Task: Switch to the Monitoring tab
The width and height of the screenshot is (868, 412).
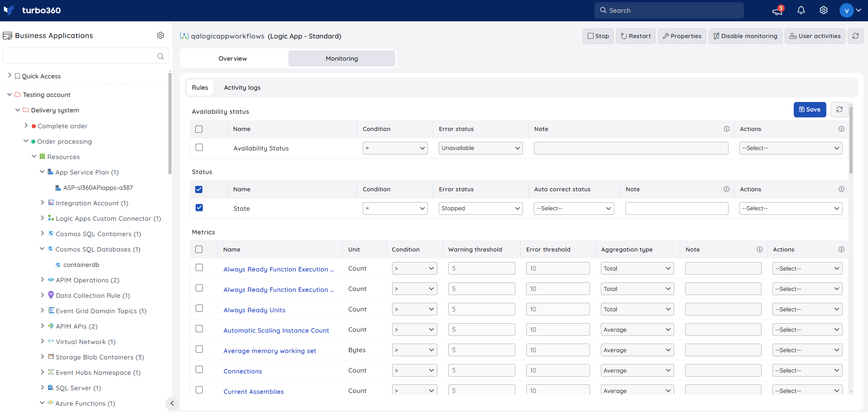Action: (342, 58)
